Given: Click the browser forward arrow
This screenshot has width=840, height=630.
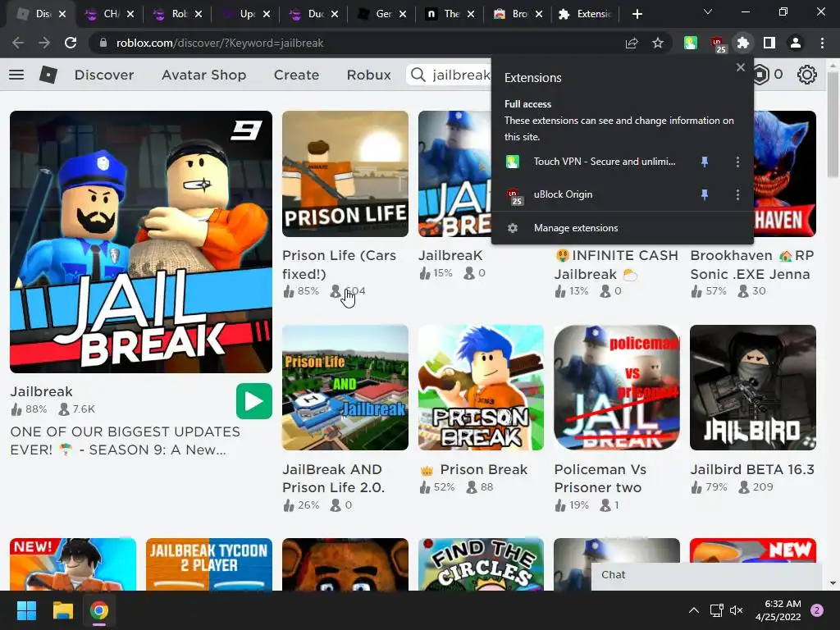Looking at the screenshot, I should pos(44,43).
